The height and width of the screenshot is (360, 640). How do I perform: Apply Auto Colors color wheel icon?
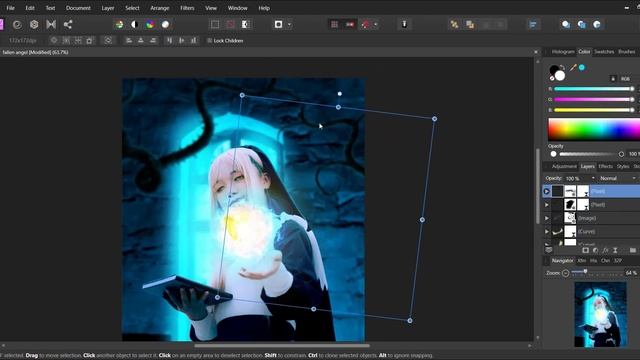click(x=150, y=24)
